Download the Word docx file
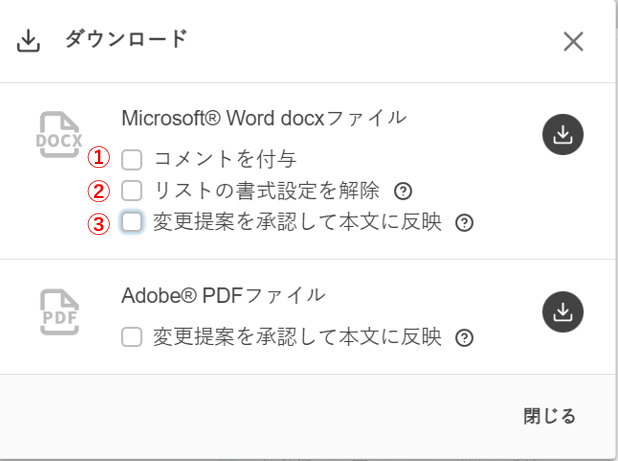 [563, 135]
